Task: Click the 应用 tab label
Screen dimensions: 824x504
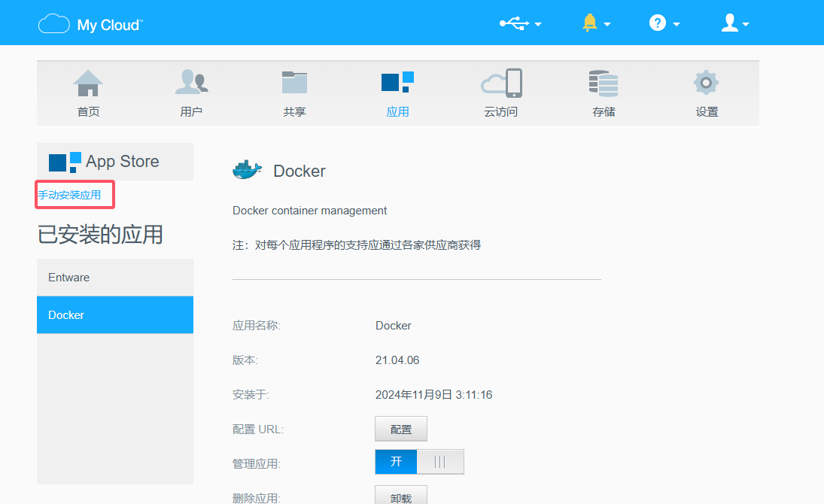Action: tap(397, 112)
